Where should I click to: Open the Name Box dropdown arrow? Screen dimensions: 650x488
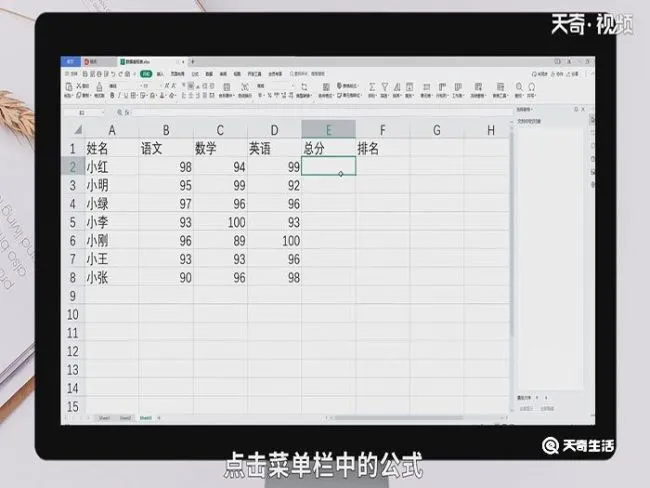point(103,112)
